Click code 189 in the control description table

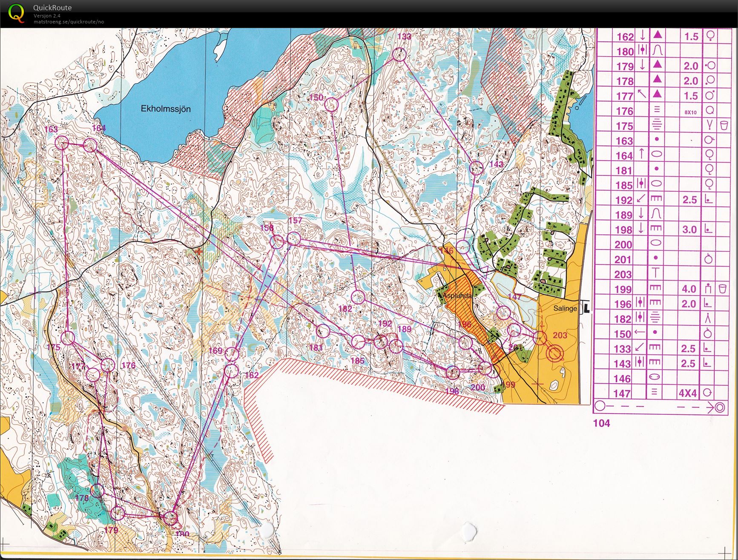(x=624, y=215)
